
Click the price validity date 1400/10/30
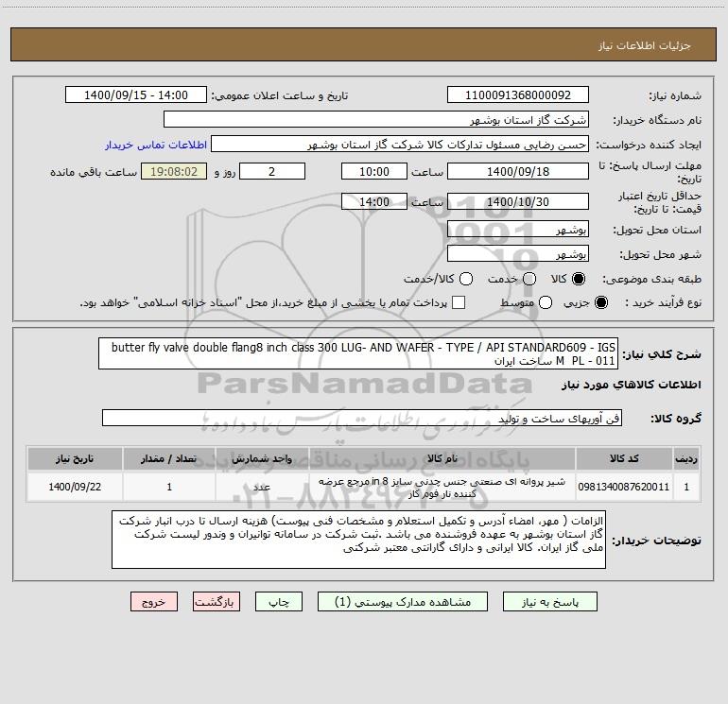(x=518, y=201)
